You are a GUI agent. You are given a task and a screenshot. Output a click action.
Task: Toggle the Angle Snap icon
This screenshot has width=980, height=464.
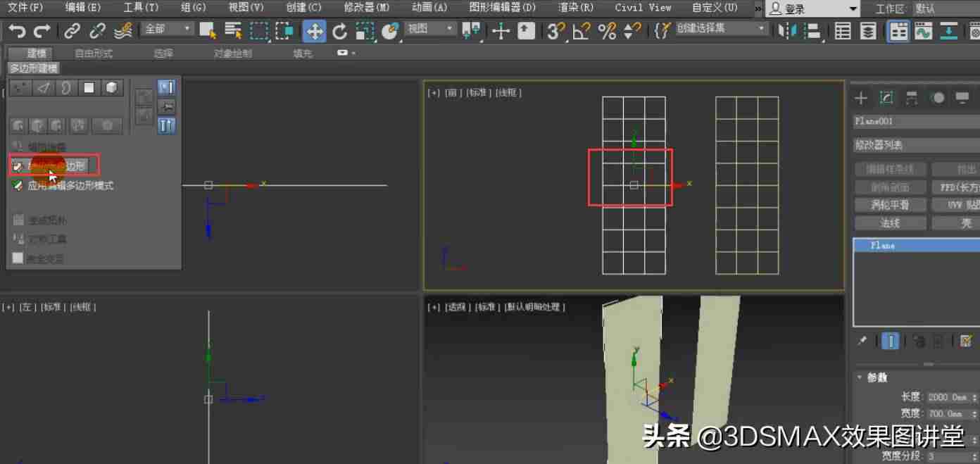pos(582,30)
